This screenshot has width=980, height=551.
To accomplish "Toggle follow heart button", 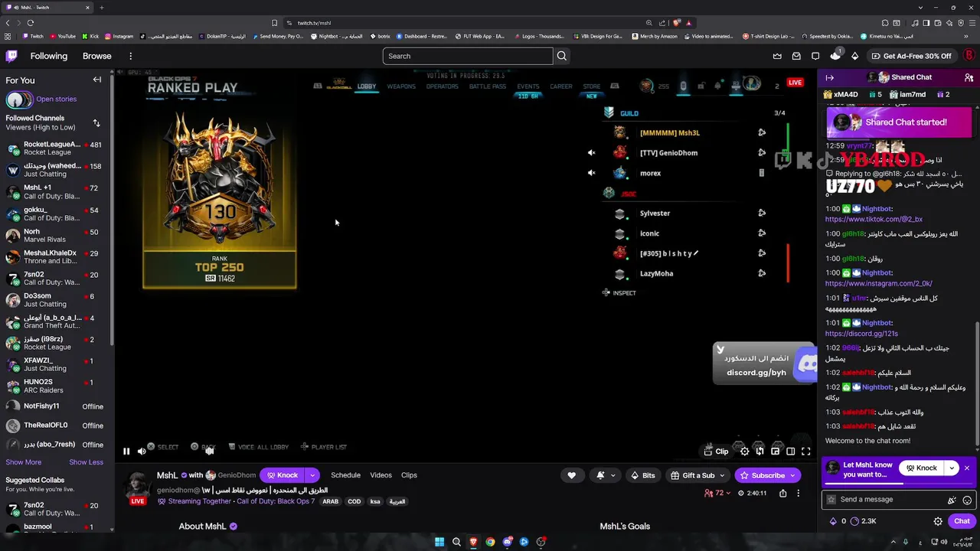I will coord(571,475).
